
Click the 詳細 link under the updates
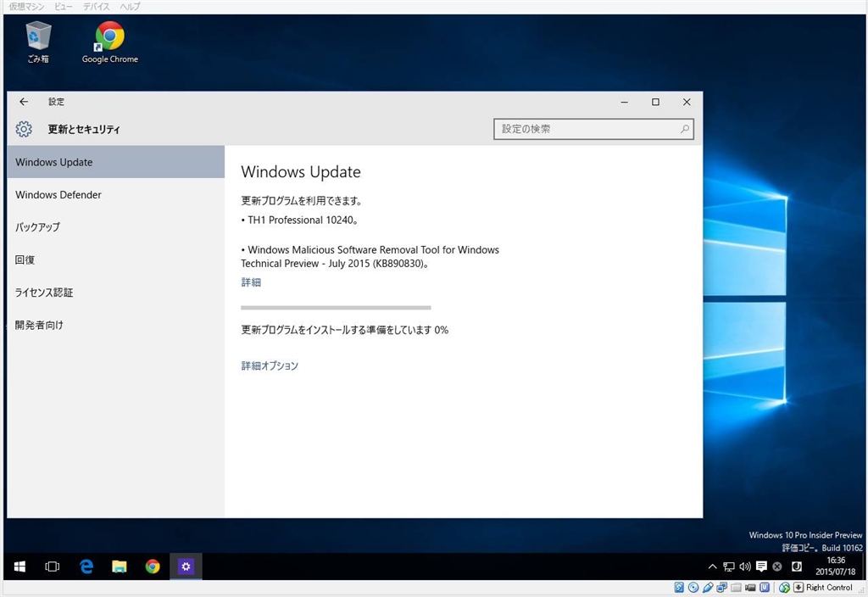pyautogui.click(x=251, y=282)
